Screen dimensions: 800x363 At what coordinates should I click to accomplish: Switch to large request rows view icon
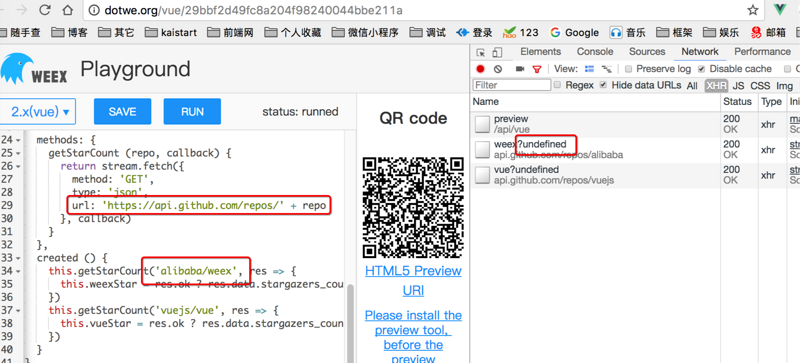(x=590, y=69)
